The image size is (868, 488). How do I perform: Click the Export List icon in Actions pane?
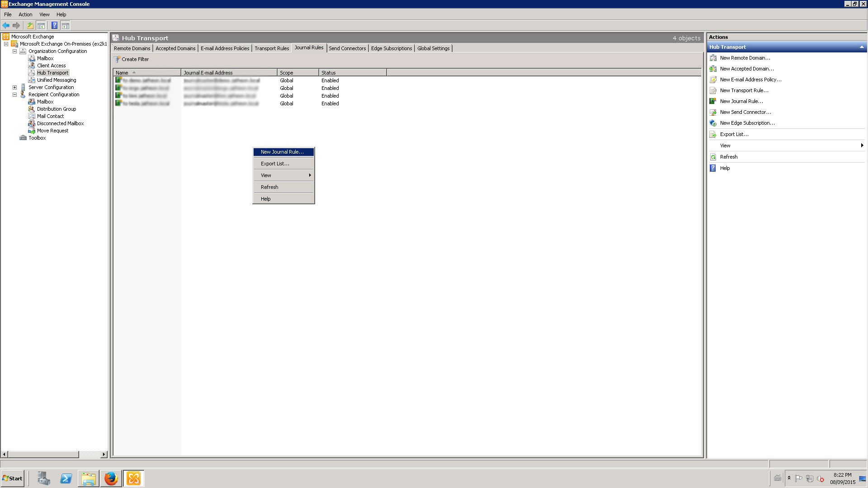click(x=713, y=134)
